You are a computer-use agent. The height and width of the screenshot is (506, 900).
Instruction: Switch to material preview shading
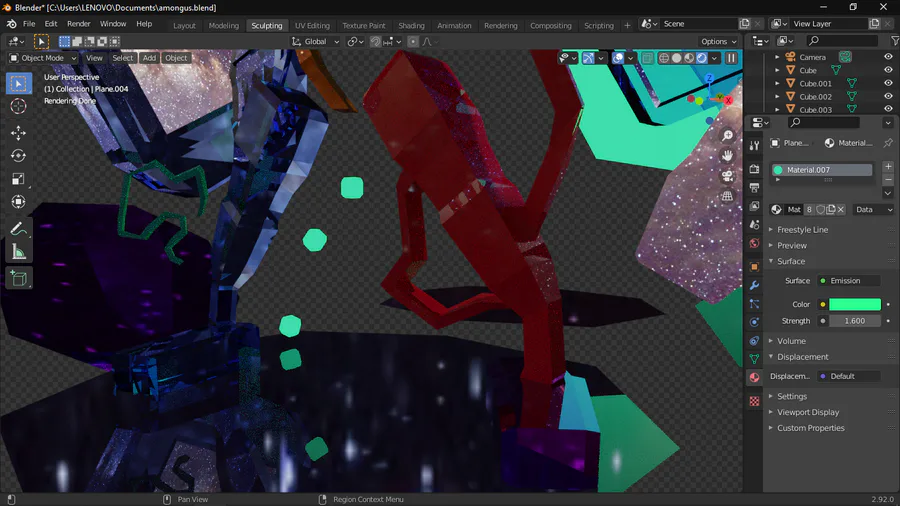tap(689, 58)
